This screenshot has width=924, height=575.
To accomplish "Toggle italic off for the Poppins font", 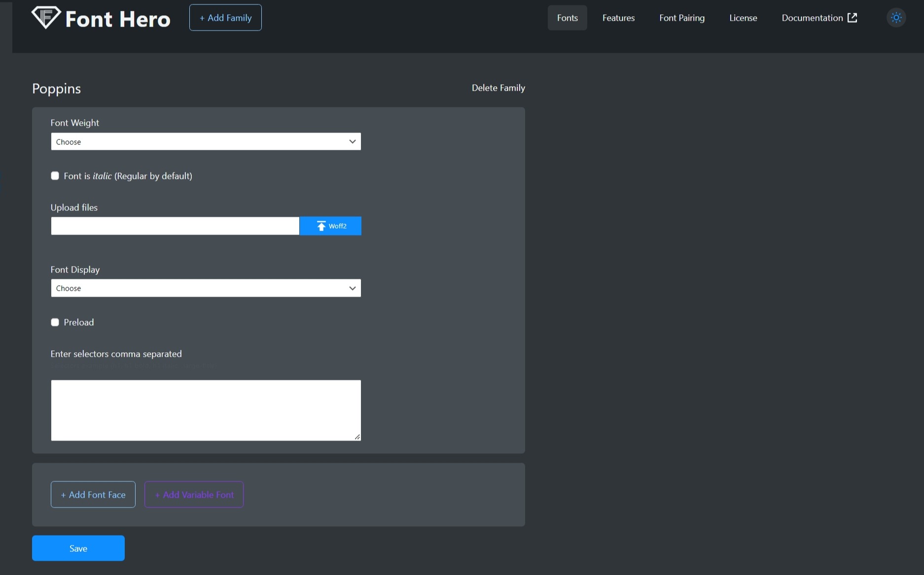I will (x=55, y=175).
